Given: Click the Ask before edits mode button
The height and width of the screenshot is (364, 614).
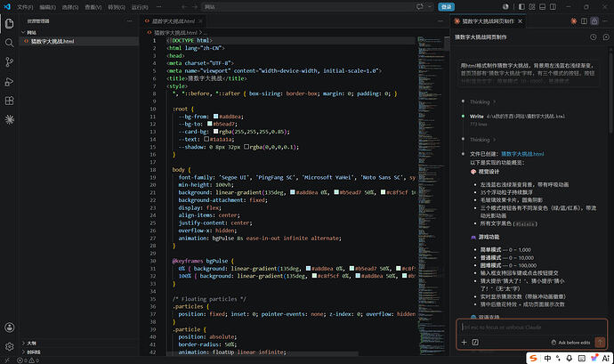Looking at the screenshot, I should point(570,343).
